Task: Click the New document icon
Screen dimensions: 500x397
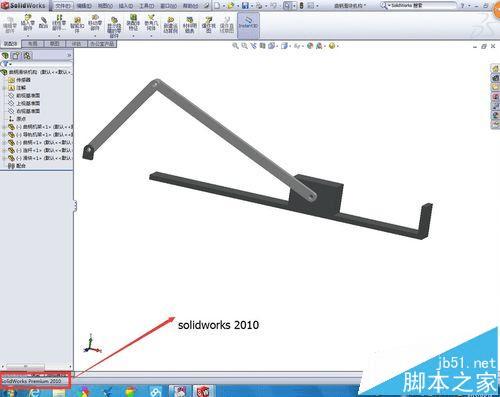Action: pyautogui.click(x=217, y=6)
